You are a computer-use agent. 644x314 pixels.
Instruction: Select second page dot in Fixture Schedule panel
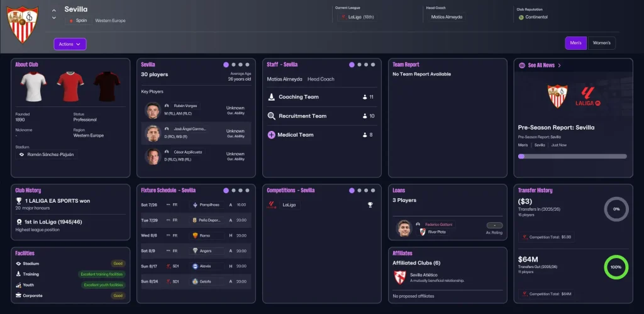point(233,190)
